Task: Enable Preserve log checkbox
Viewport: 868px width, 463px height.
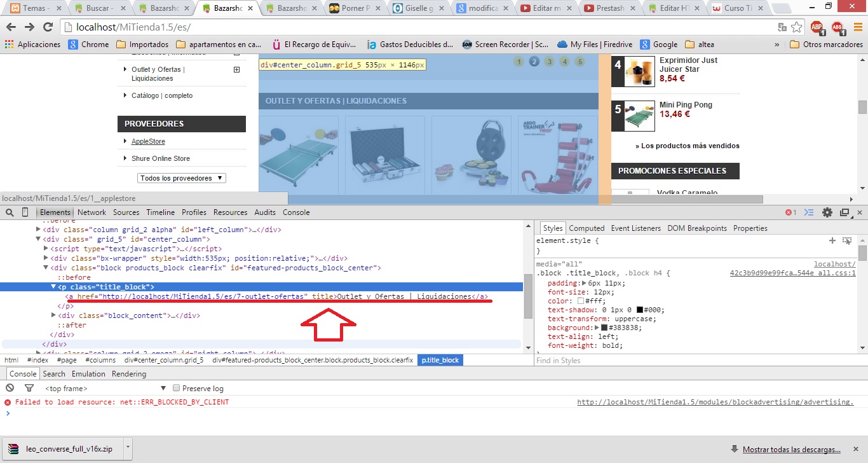Action: click(177, 388)
